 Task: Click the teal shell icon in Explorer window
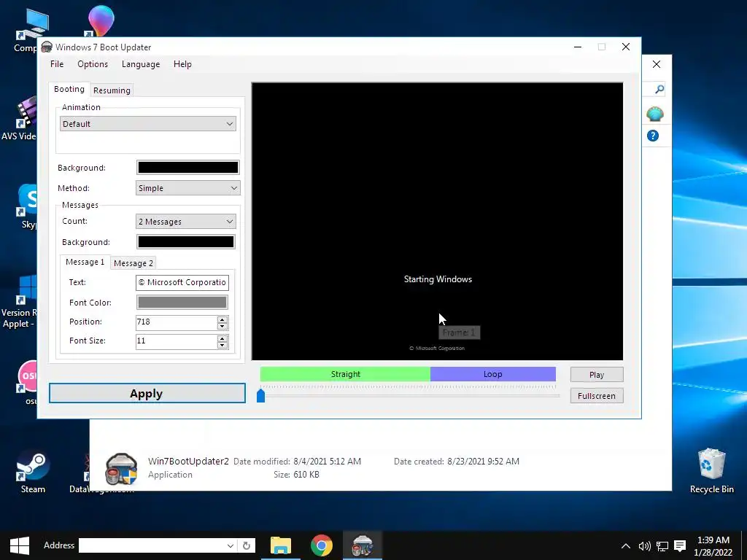pyautogui.click(x=654, y=114)
